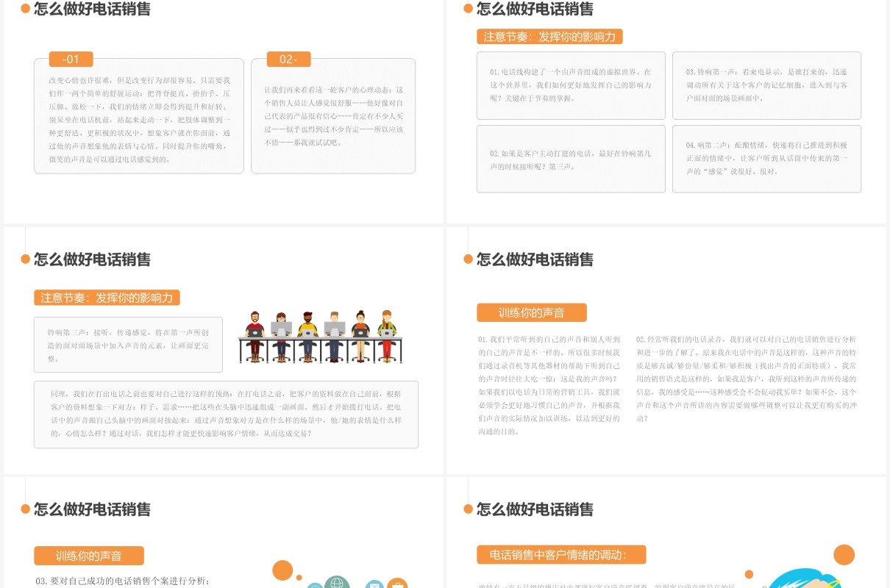Click the 训练你的声音 label above item 03
Image resolution: width=890 pixels, height=588 pixels.
point(89,556)
